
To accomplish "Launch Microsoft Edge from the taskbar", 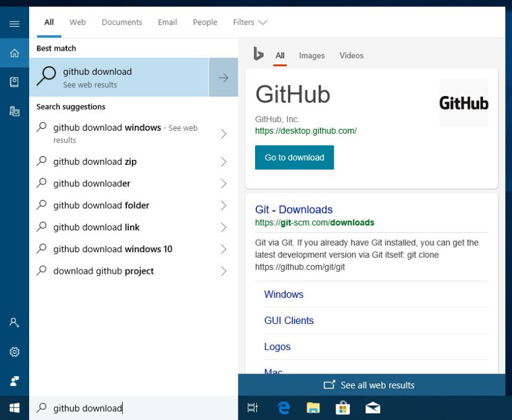I will click(x=284, y=408).
